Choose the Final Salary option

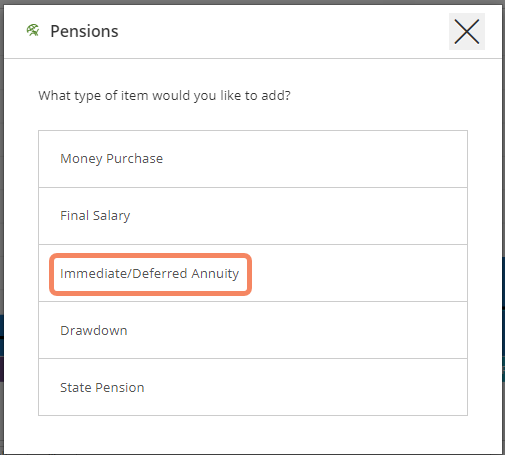(253, 216)
